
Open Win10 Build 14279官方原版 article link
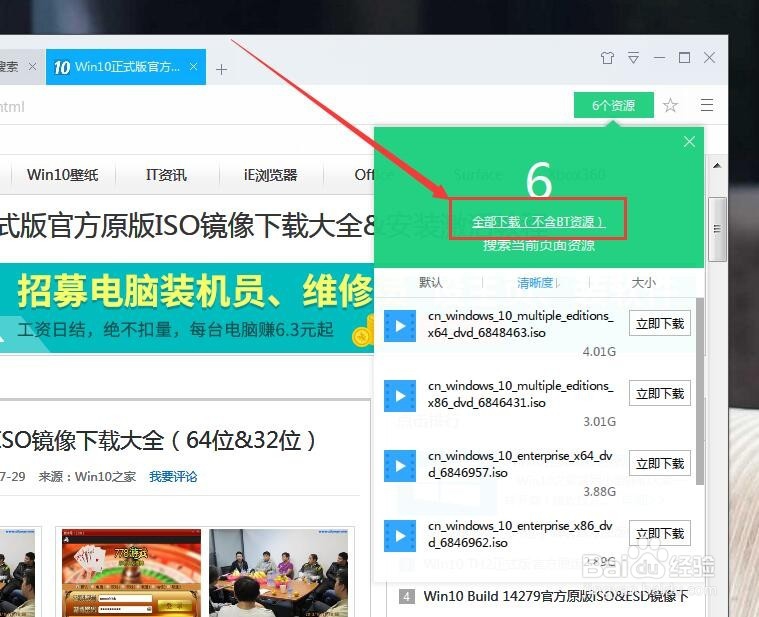point(556,597)
